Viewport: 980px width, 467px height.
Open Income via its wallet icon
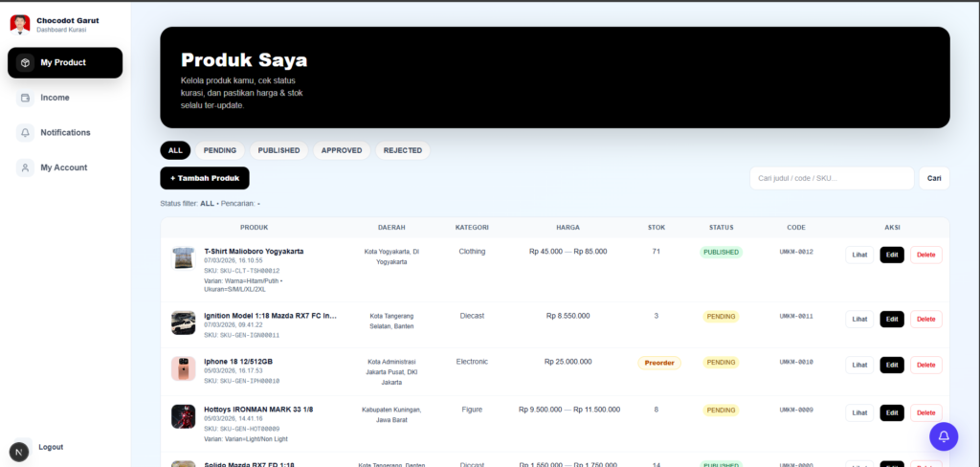[x=25, y=98]
